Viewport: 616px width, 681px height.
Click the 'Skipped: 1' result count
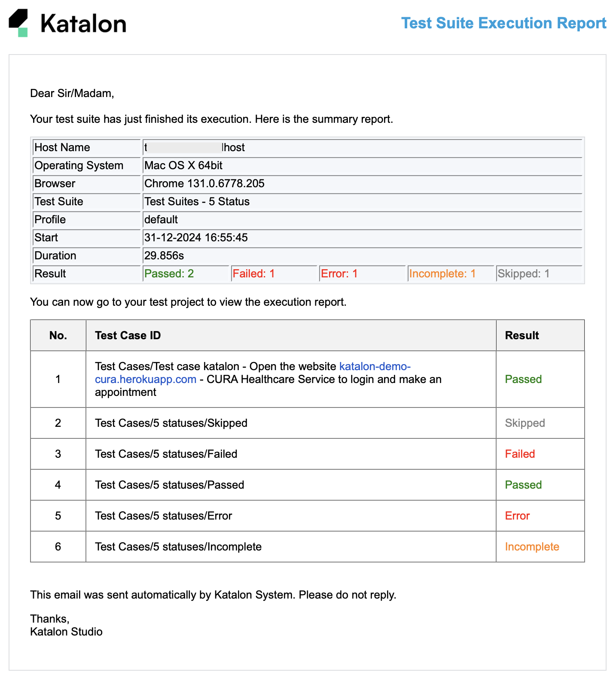tap(524, 274)
